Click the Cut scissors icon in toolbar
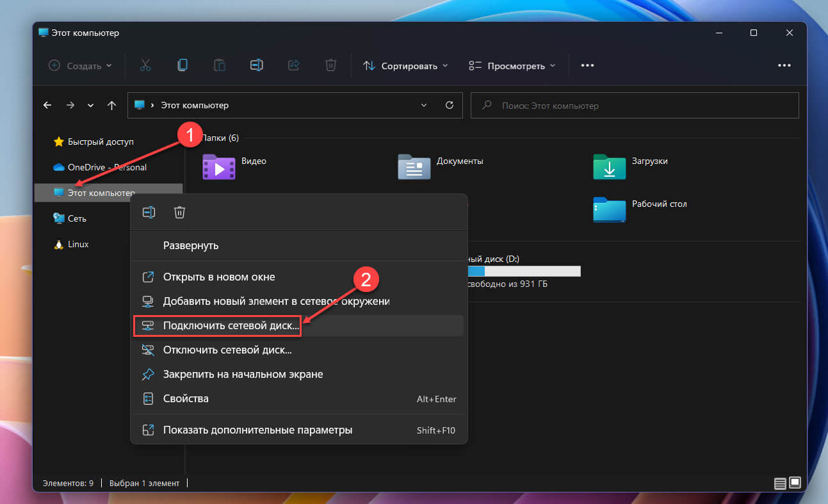828x504 pixels. 145,65
